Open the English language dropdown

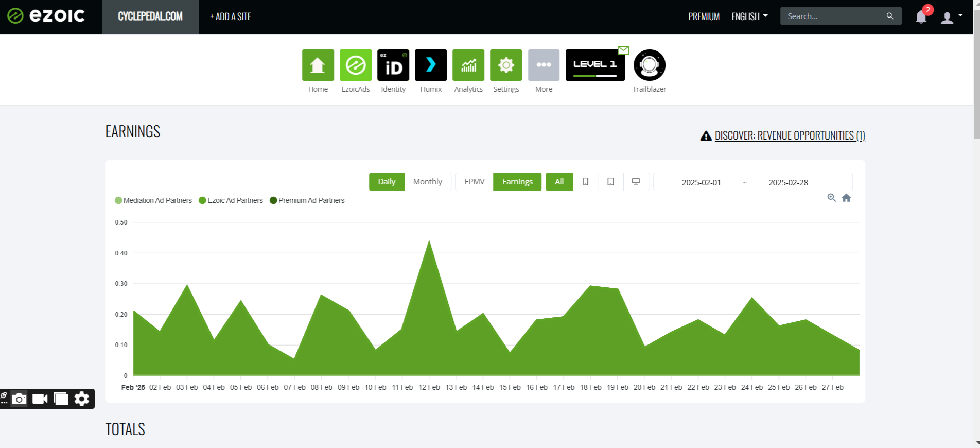point(749,16)
